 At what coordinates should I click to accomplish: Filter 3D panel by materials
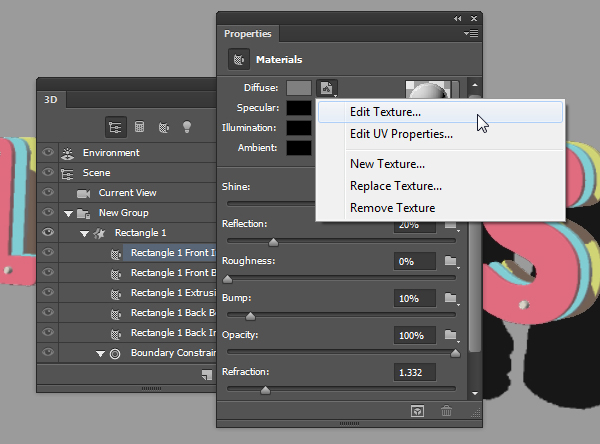164,127
